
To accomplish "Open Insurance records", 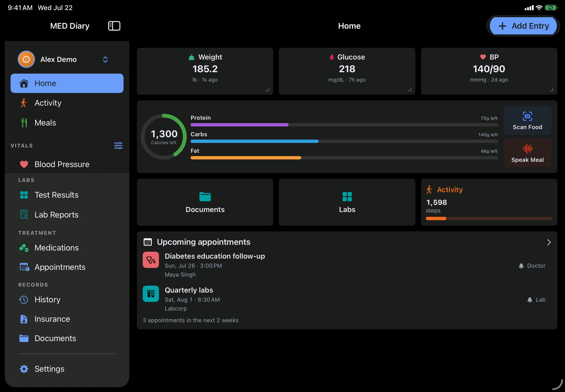I will coord(67,319).
